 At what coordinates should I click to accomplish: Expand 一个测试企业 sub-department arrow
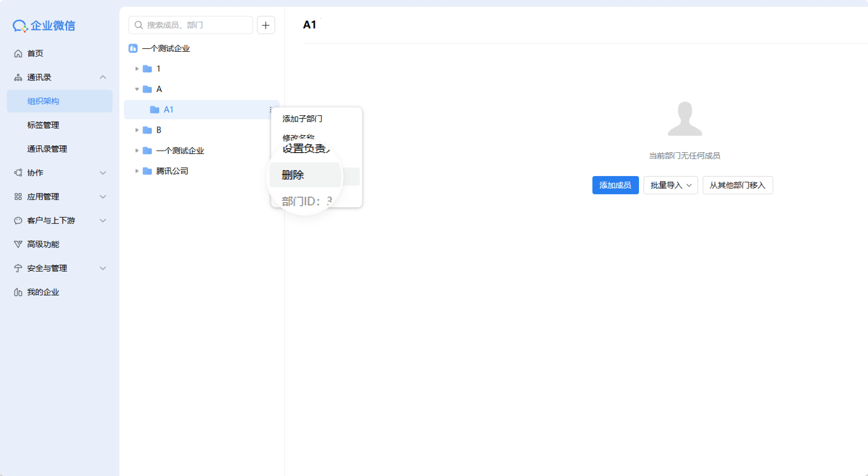click(137, 150)
